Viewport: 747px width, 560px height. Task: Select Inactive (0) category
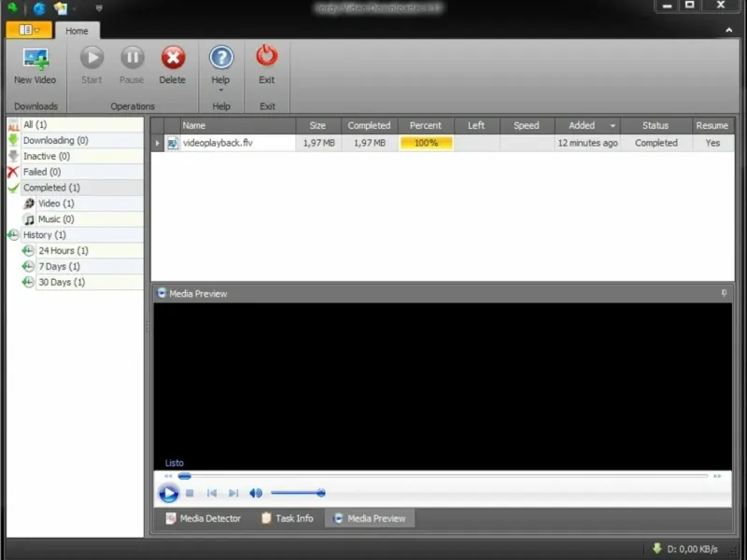[76, 156]
